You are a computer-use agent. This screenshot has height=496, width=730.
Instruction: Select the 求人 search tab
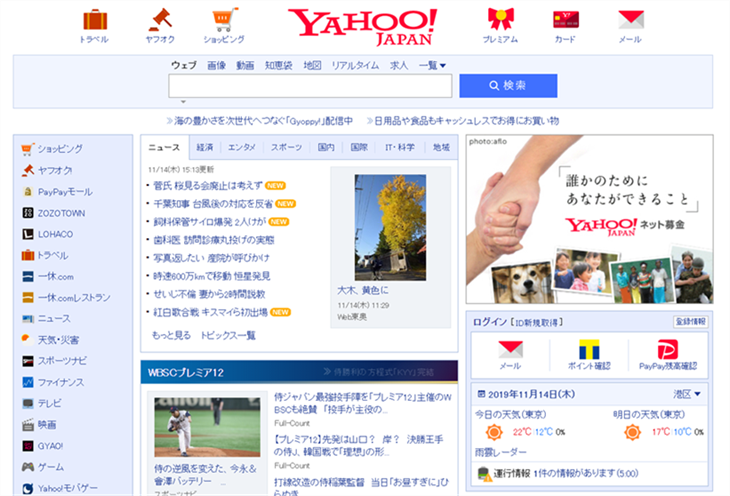399,65
